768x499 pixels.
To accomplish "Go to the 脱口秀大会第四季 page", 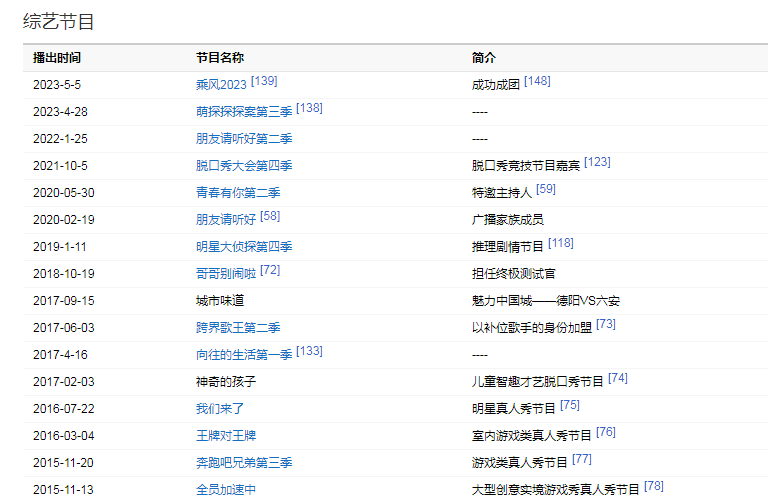I will pos(244,166).
